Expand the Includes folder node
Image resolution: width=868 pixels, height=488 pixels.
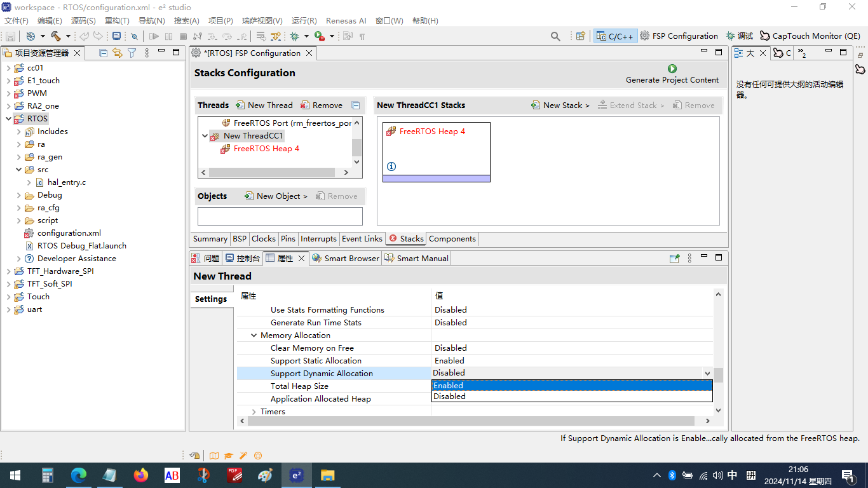(18, 132)
